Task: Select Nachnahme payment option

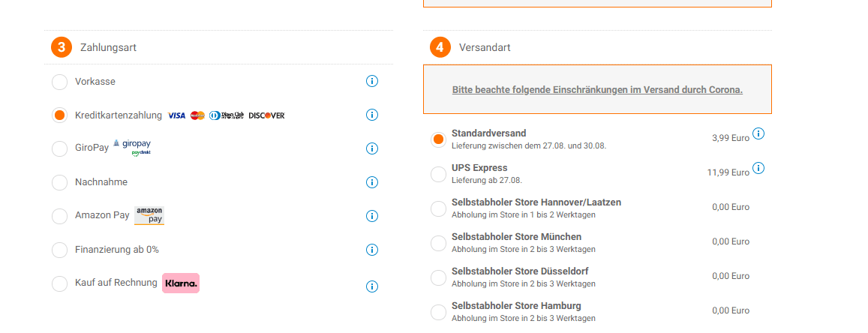Action: (59, 183)
